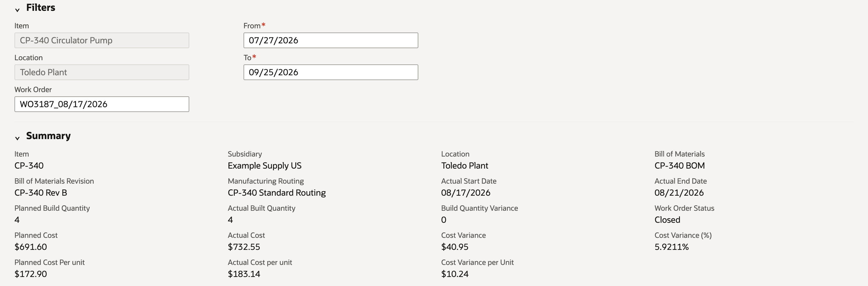868x286 pixels.
Task: Click the Location field Toledo Plant
Action: 102,72
